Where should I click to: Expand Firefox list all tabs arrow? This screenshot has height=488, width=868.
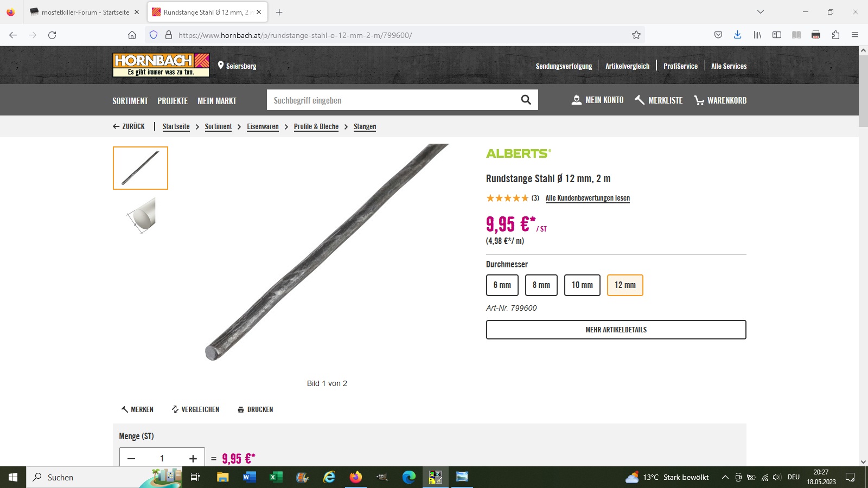tap(761, 12)
